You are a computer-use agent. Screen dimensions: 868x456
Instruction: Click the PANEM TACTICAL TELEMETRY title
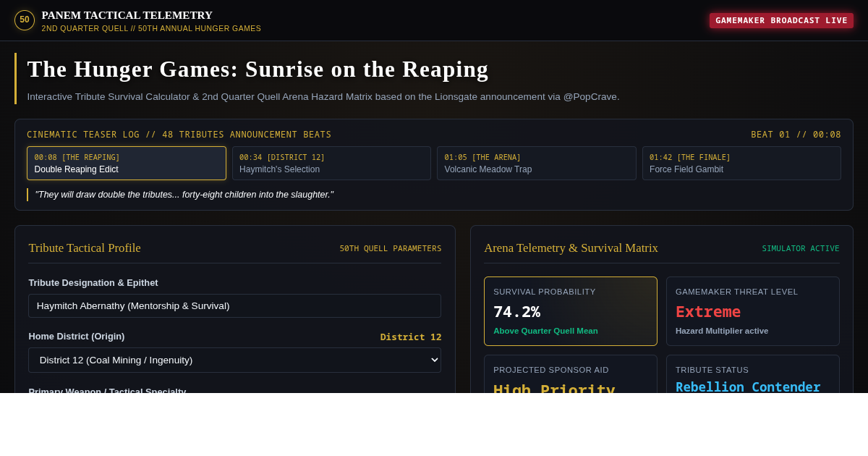[x=127, y=15]
